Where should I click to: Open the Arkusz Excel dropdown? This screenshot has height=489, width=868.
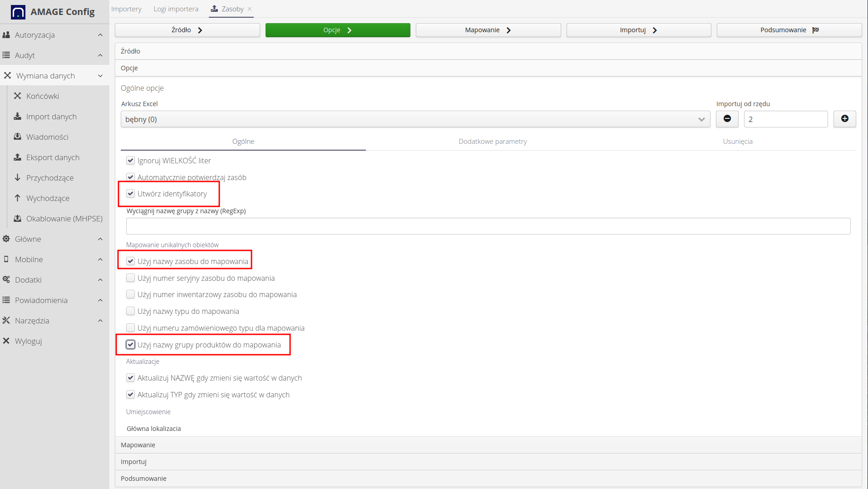point(415,119)
